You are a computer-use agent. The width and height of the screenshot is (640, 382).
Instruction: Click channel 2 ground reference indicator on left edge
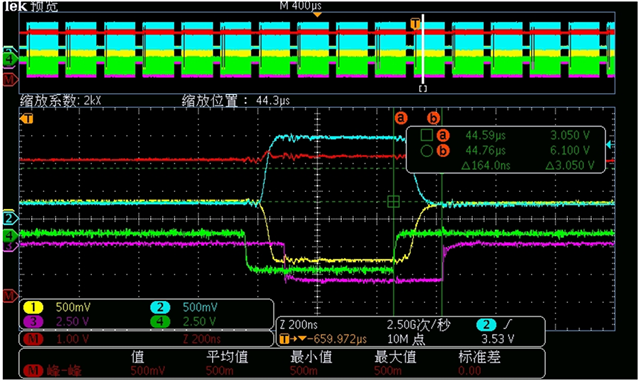point(10,218)
